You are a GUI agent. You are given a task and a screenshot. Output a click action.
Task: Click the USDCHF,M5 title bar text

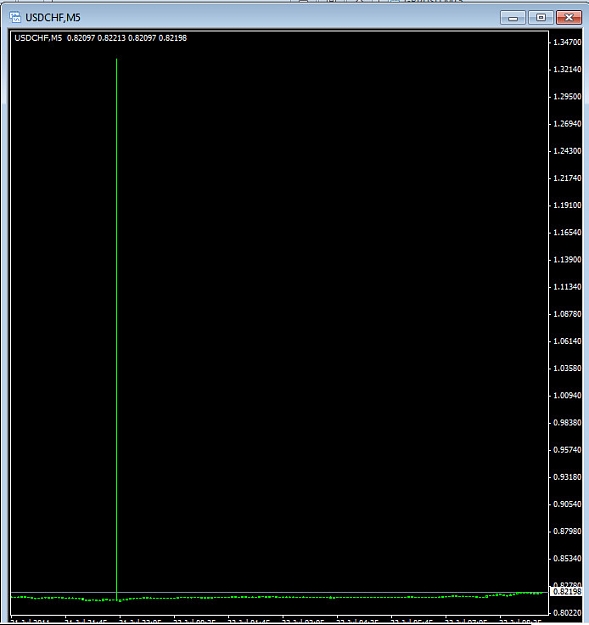[x=53, y=18]
